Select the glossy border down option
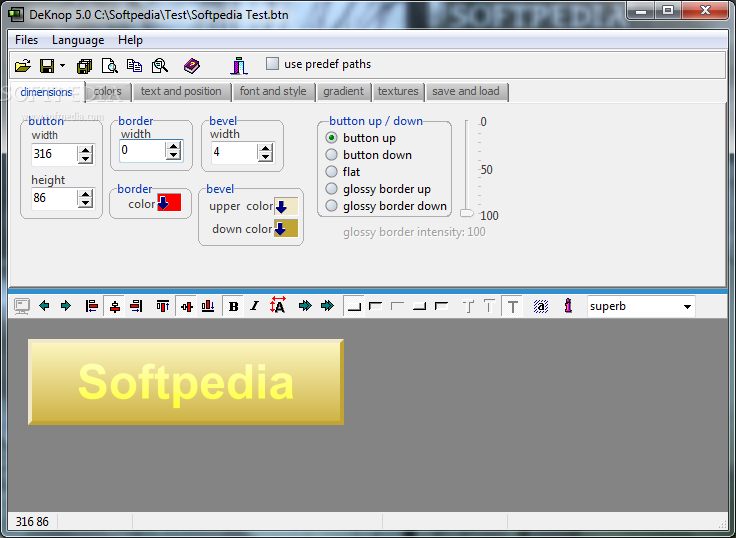The height and width of the screenshot is (538, 736). click(x=331, y=206)
